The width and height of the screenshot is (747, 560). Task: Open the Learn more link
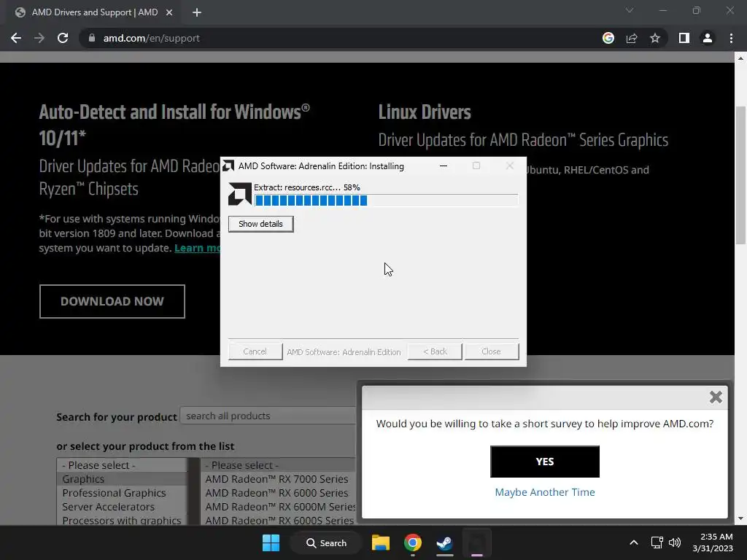(x=197, y=248)
